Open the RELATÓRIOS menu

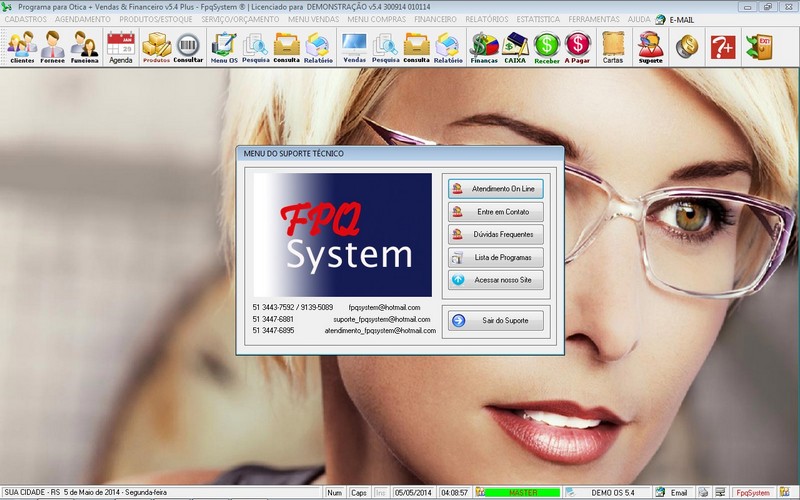click(x=486, y=19)
